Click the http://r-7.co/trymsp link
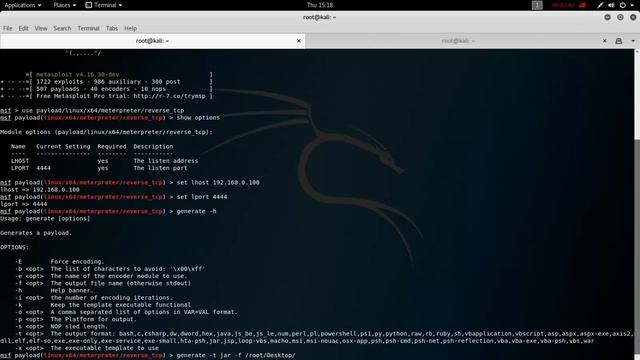The width and height of the screenshot is (640, 360). pos(169,96)
